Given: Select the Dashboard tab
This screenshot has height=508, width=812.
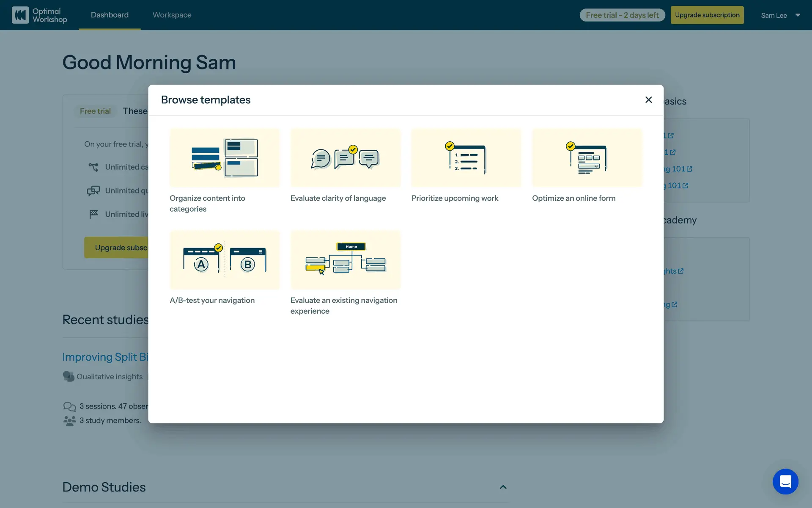Looking at the screenshot, I should point(110,15).
